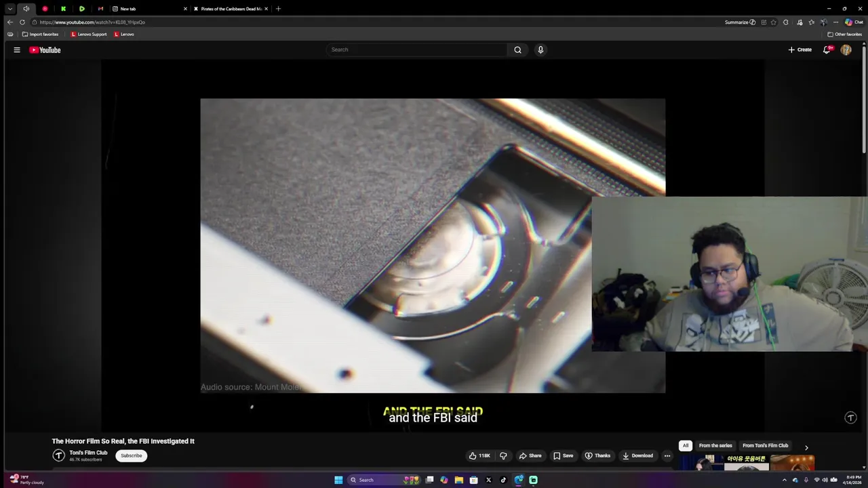Screen dimensions: 868x488
Task: Focus the YouTube search field
Action: (416, 49)
